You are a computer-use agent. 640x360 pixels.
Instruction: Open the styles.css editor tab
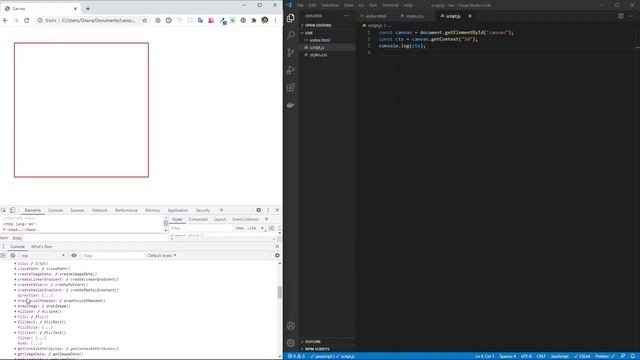click(412, 16)
